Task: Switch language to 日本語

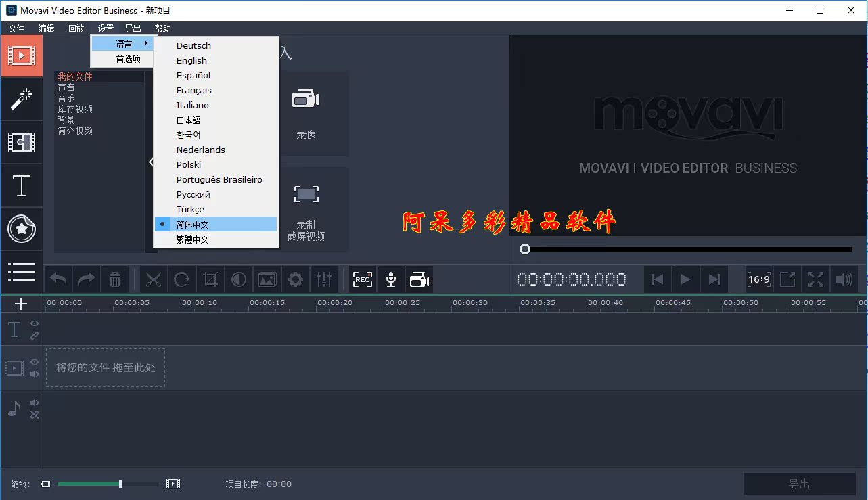Action: tap(216, 120)
